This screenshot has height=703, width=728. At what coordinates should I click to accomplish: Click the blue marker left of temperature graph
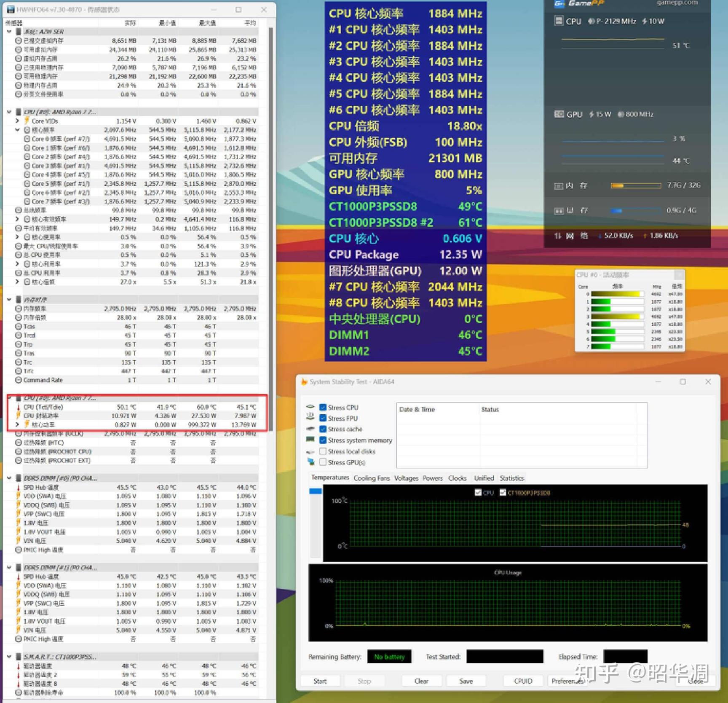coord(315,491)
